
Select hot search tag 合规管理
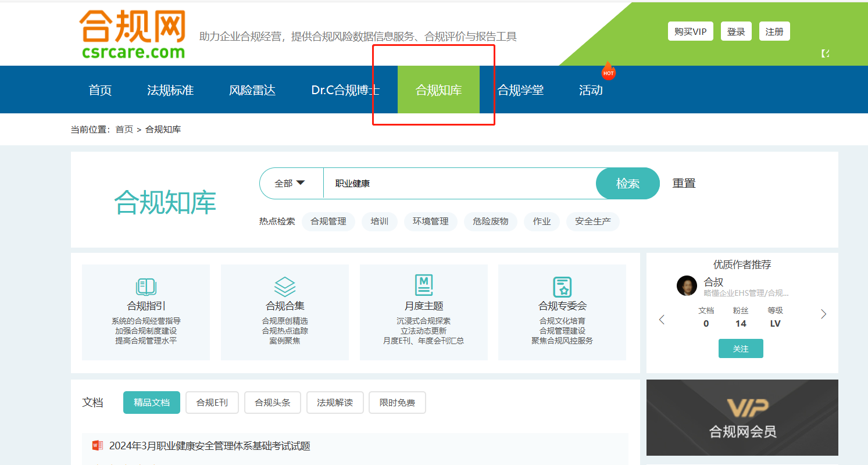click(328, 221)
